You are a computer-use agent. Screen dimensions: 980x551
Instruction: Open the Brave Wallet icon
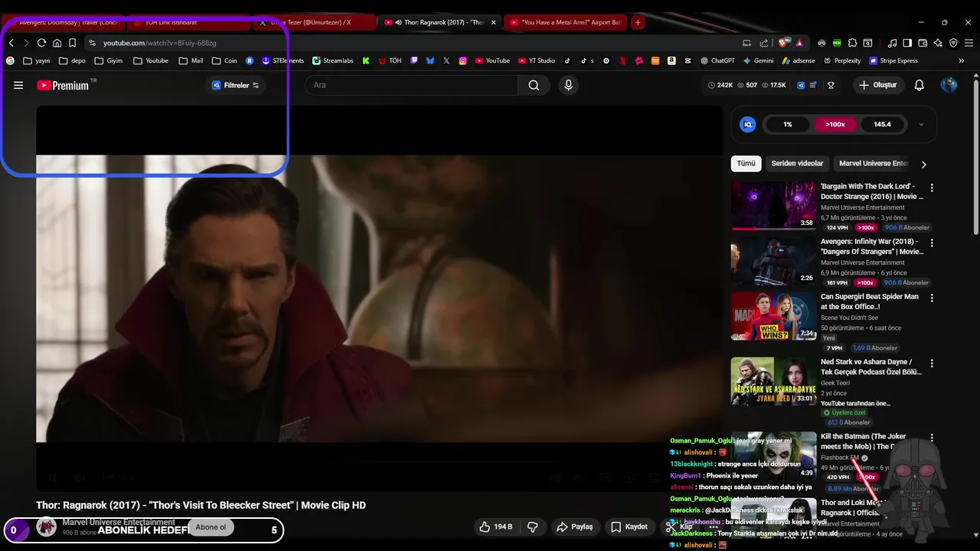point(923,43)
